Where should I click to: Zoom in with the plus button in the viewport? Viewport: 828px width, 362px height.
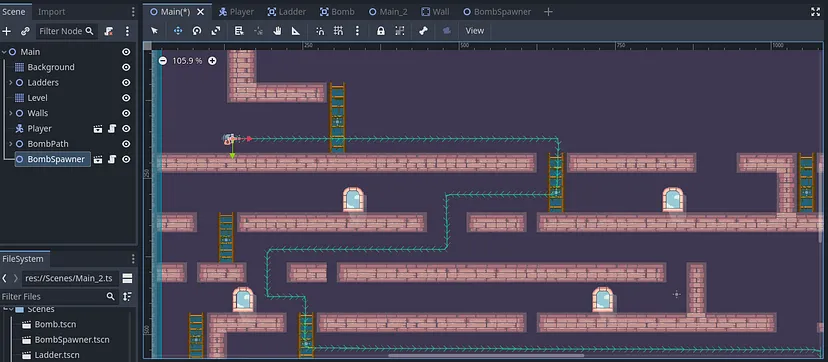[x=212, y=61]
